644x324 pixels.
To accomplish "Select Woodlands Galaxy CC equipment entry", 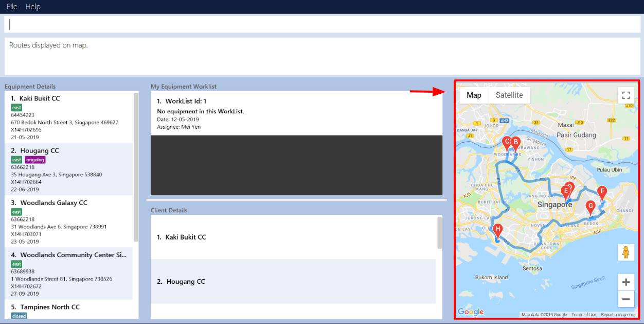I will [69, 221].
